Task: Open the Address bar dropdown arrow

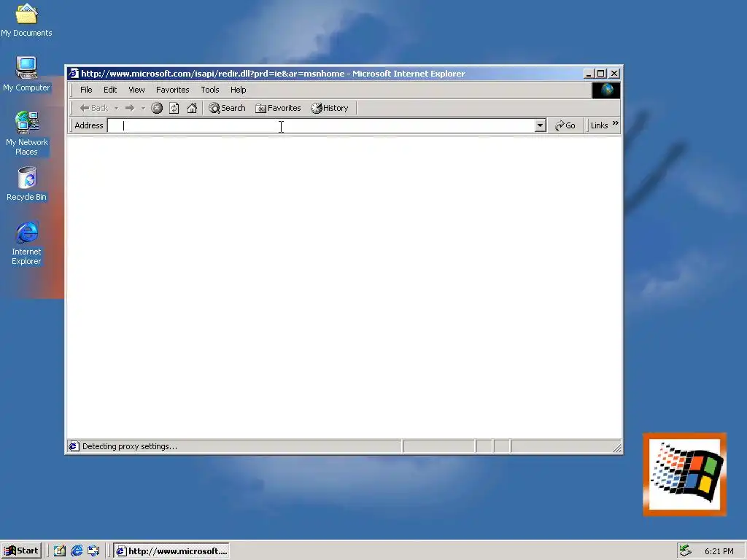Action: click(540, 125)
